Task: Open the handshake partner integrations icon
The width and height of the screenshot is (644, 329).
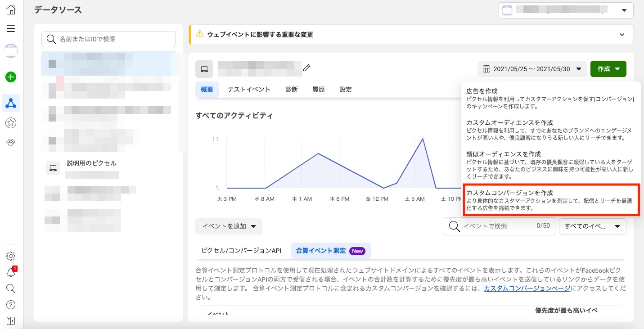Action: pyautogui.click(x=11, y=142)
